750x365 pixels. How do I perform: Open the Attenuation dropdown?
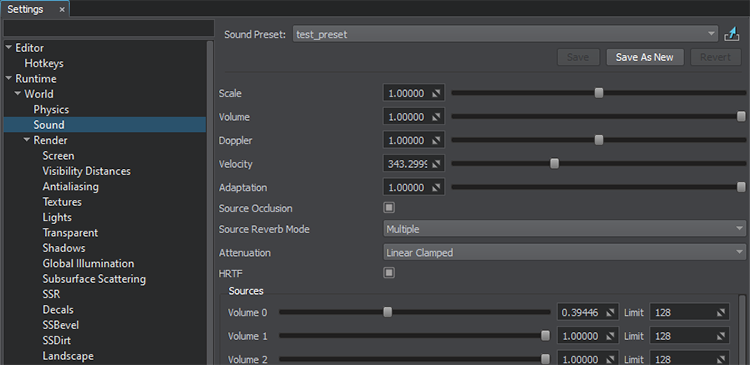tap(565, 253)
